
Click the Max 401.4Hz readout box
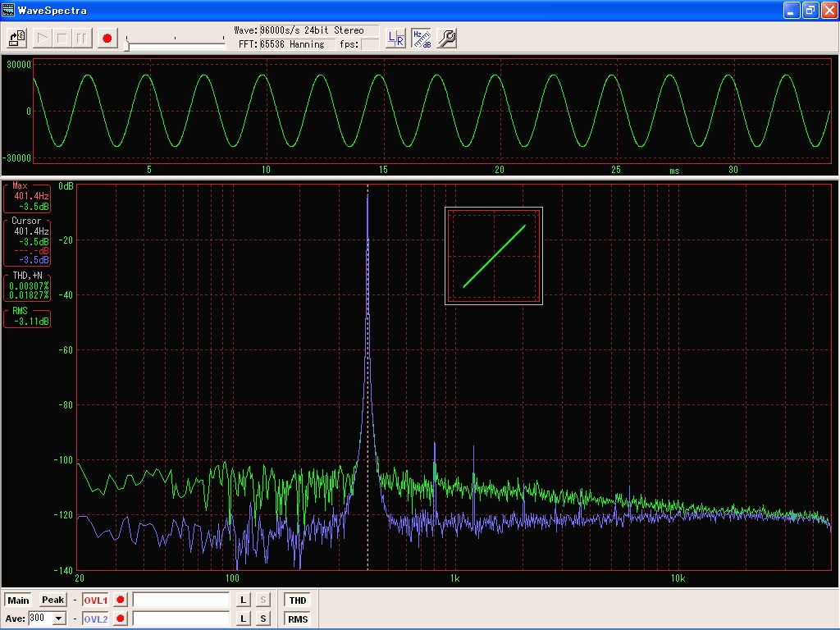pyautogui.click(x=27, y=198)
